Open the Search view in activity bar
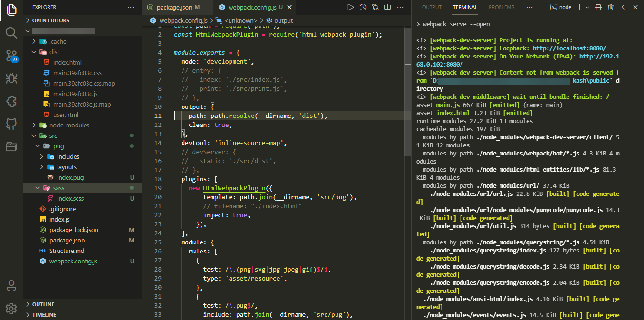This screenshot has height=320, width=644. pos(11,32)
